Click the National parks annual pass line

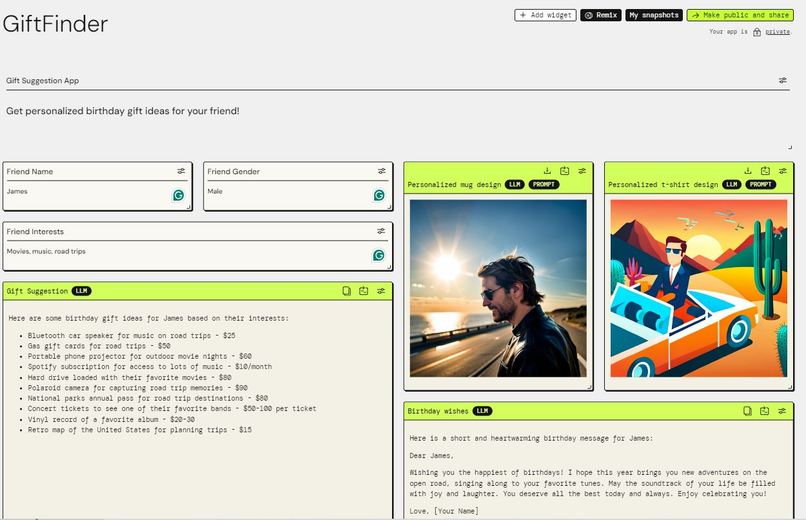tap(148, 398)
